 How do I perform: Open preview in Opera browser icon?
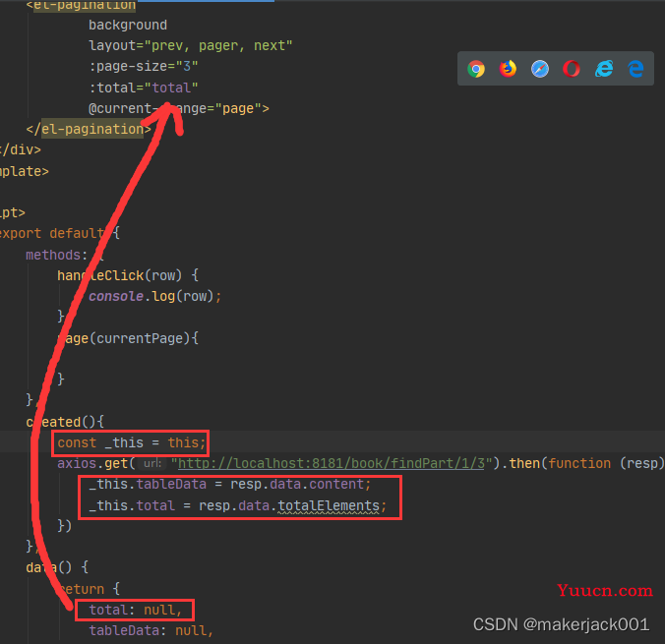(572, 69)
